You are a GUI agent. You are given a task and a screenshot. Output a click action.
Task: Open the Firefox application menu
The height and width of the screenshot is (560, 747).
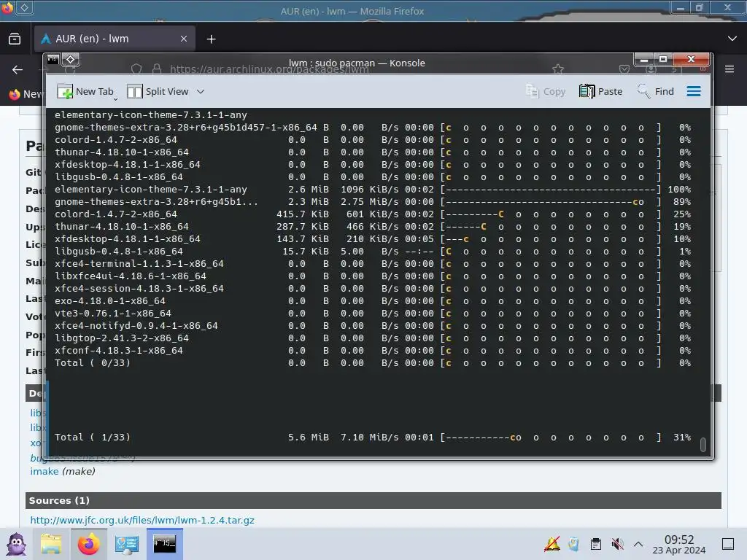729,69
